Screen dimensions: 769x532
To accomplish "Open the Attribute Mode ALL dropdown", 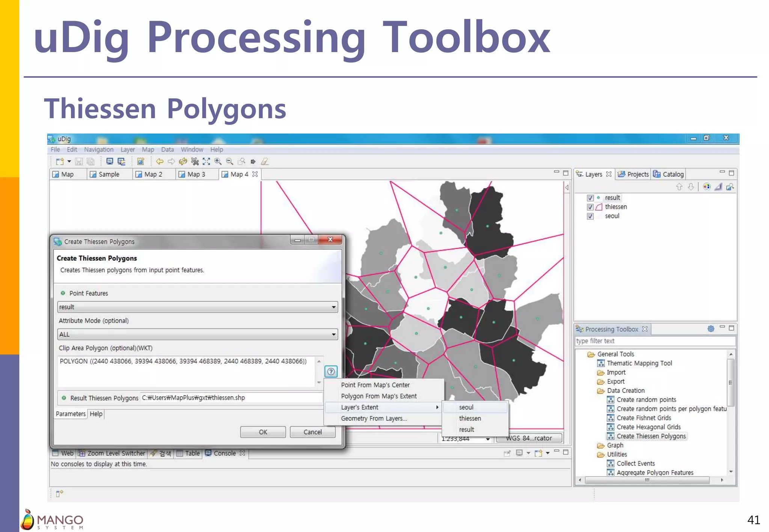I will pos(198,334).
